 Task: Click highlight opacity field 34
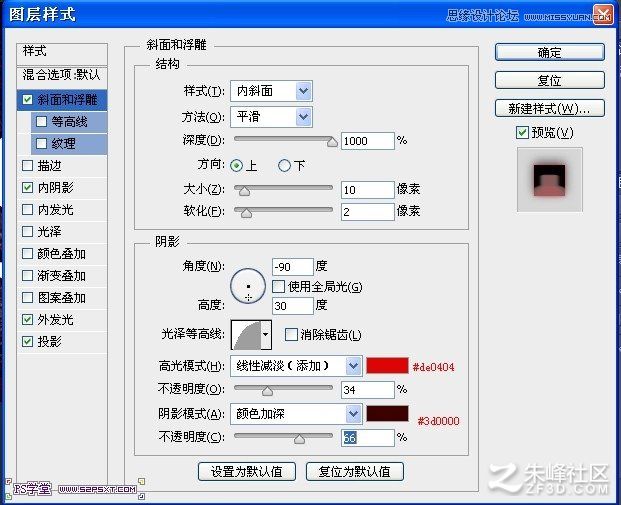368,390
